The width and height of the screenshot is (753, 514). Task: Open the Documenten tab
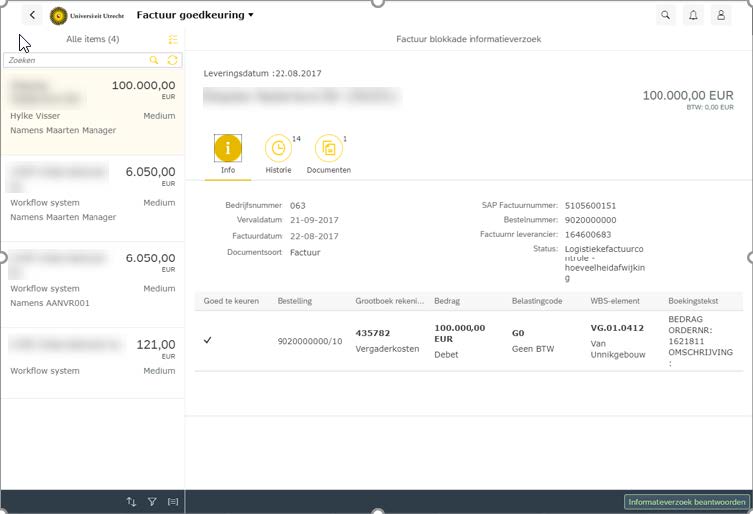point(328,150)
